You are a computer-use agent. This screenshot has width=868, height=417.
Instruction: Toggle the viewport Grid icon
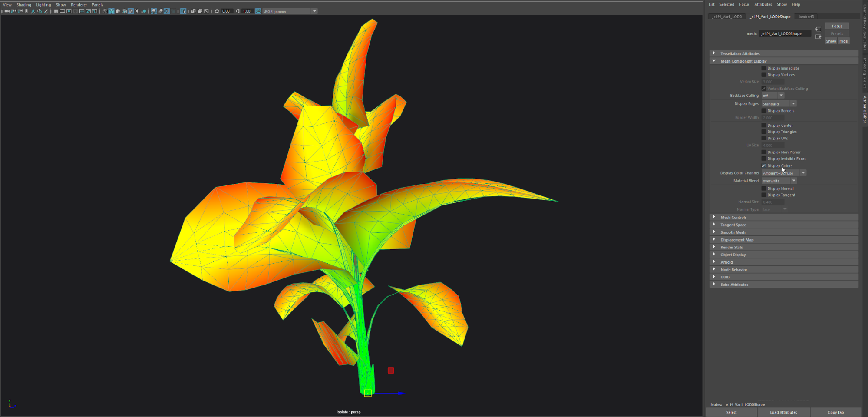pyautogui.click(x=56, y=11)
